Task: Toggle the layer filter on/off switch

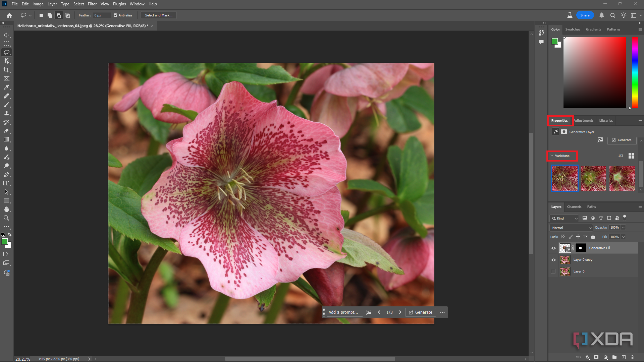Action: tap(625, 218)
